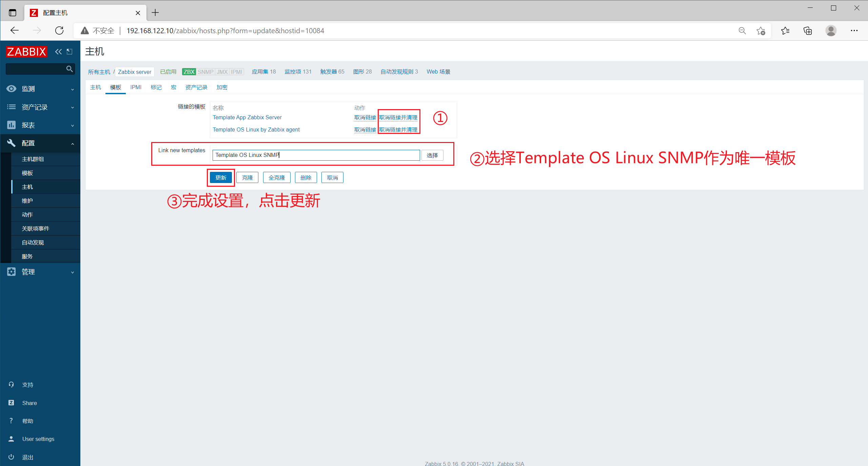Reload the page with refresh icon
Screen dimensions: 868x466
[x=59, y=31]
